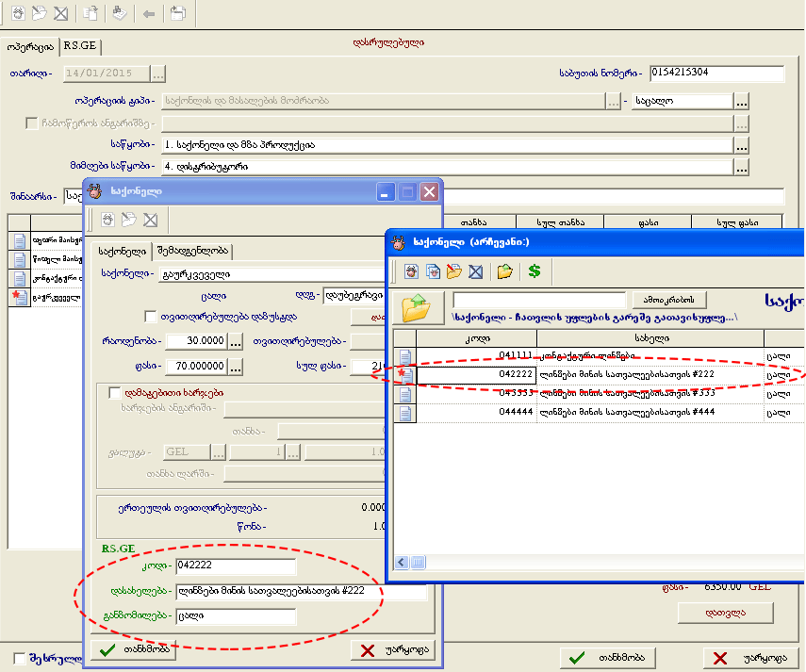Open the შემადგენლობა tab in the dialog
The width and height of the screenshot is (806, 672).
click(192, 250)
